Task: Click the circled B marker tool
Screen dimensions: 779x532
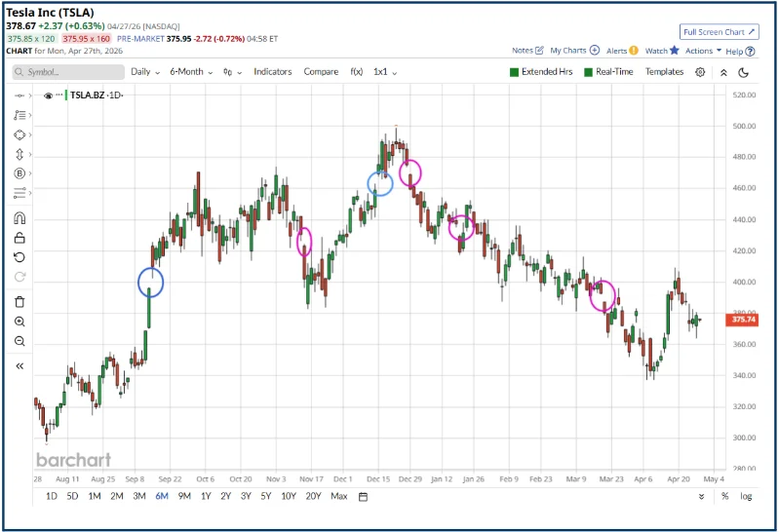Action: tap(19, 173)
